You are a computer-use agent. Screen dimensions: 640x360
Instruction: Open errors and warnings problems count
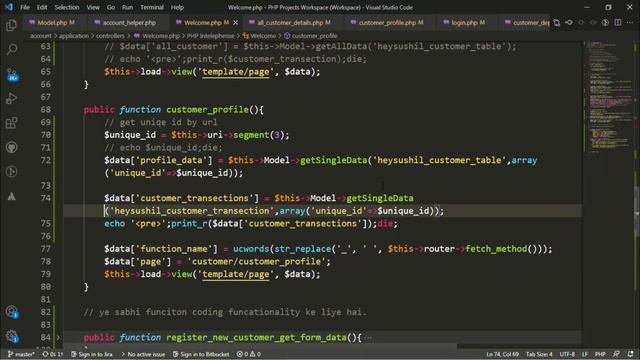click(249, 354)
